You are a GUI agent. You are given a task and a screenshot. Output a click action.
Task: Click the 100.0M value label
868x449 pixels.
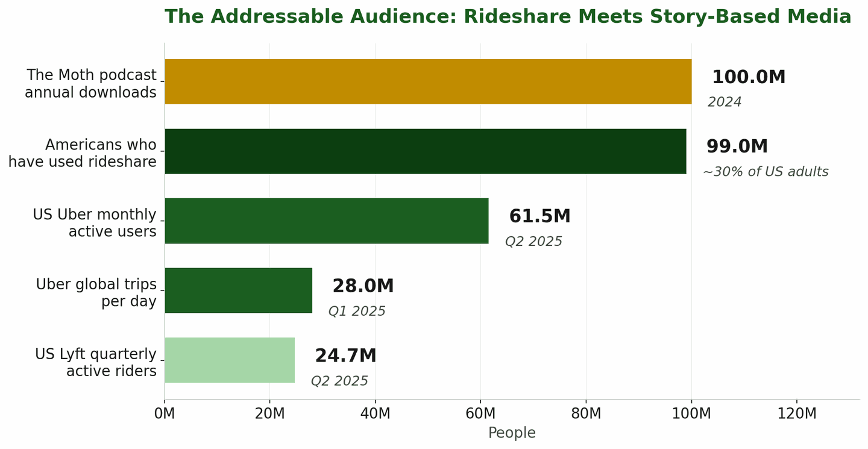coord(749,78)
